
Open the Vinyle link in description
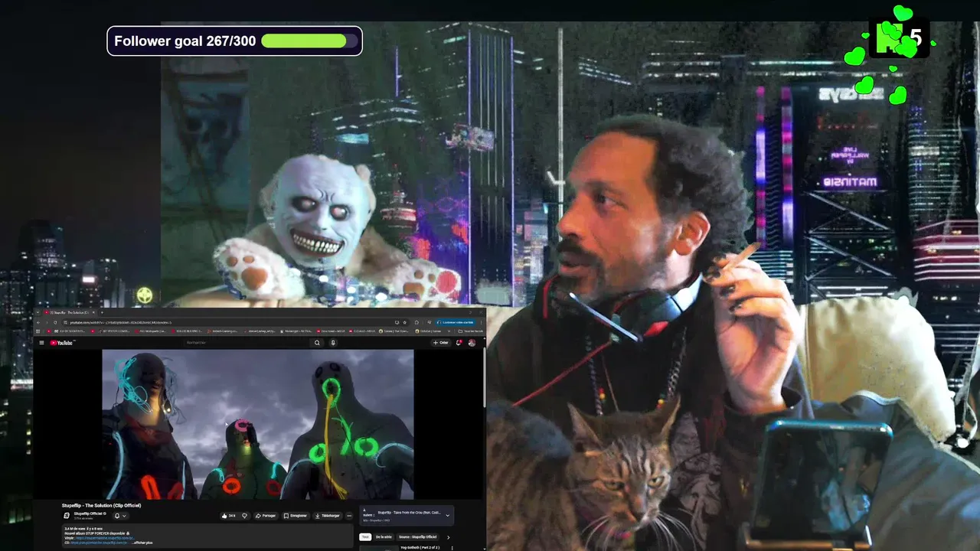click(x=106, y=538)
